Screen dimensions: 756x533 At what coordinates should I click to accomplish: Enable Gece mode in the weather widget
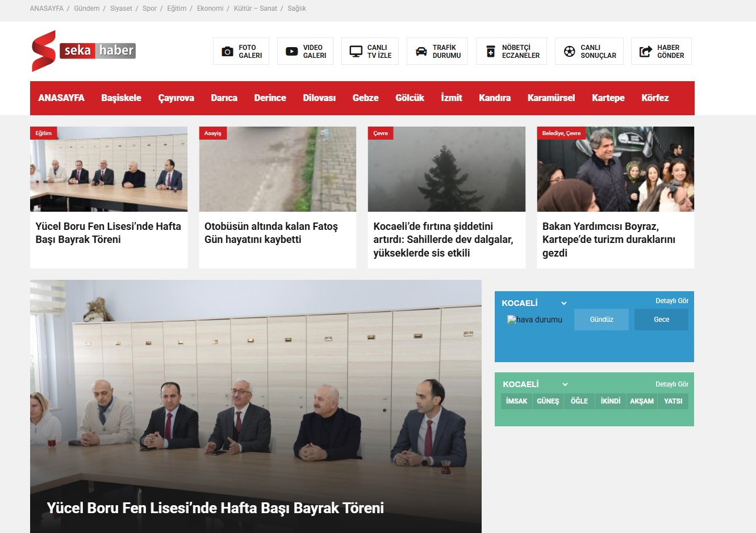point(661,320)
